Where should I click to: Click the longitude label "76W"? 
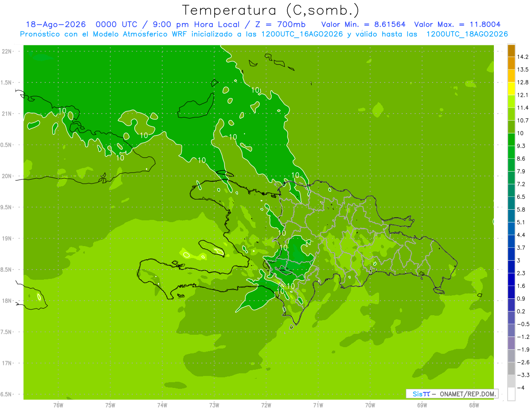click(x=59, y=405)
